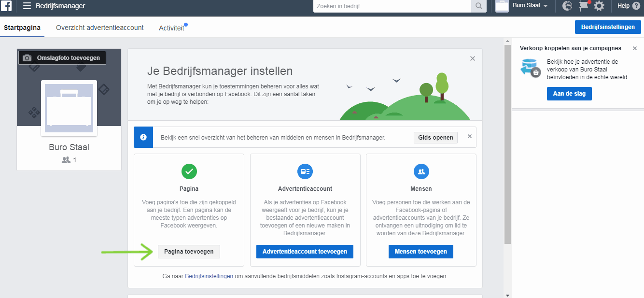This screenshot has width=644, height=298.
Task: Click the Mensen people icon
Action: (421, 171)
